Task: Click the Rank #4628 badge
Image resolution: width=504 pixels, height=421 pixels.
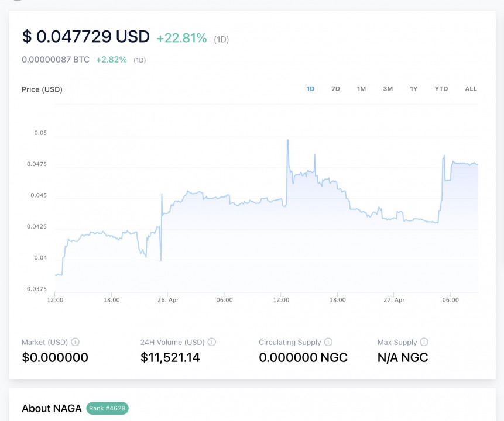Action: click(107, 408)
